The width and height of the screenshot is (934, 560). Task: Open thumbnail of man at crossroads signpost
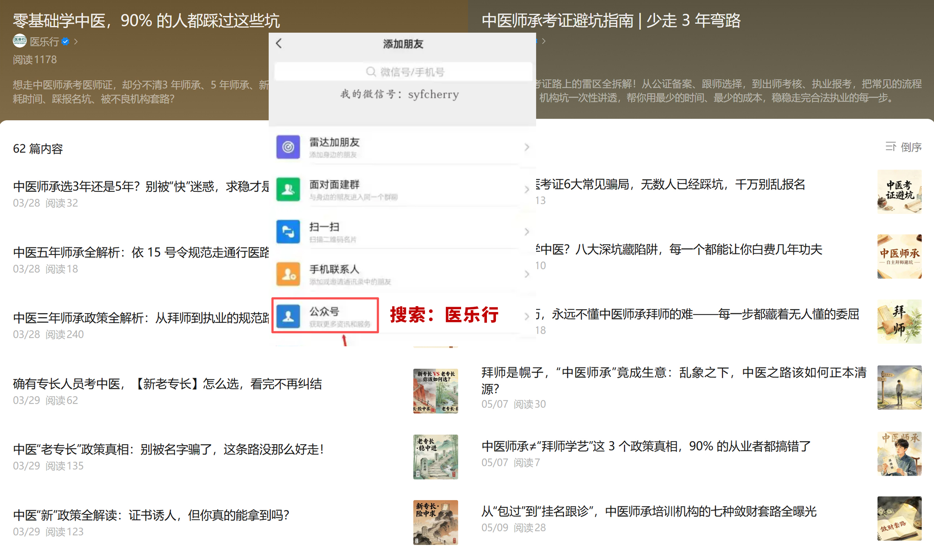click(899, 388)
